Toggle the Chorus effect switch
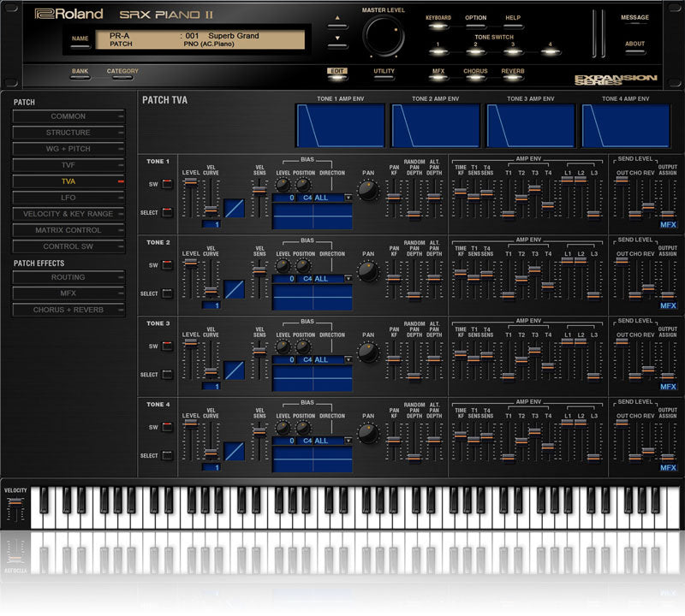Screen dimensions: 685x616 [475, 78]
